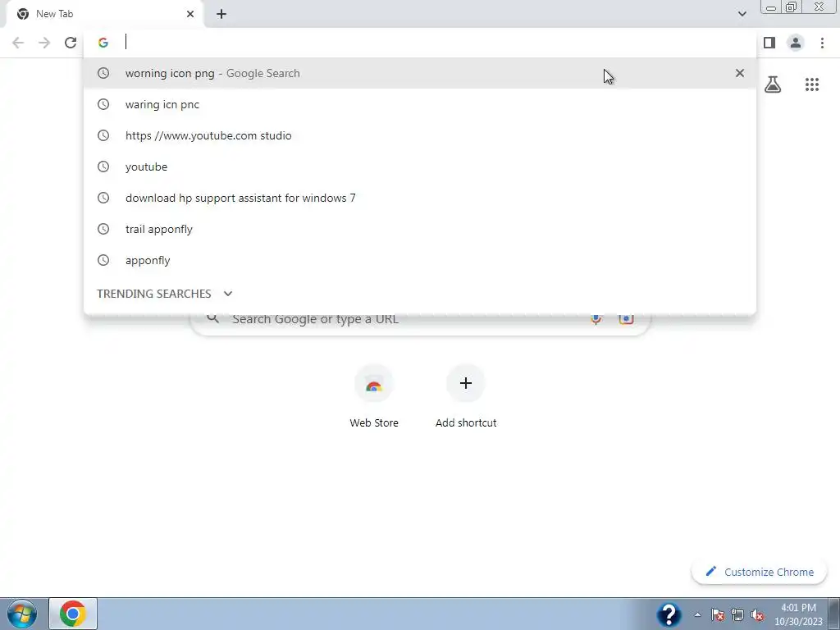The height and width of the screenshot is (630, 840).
Task: Click the Add shortcut plus button
Action: click(x=466, y=383)
